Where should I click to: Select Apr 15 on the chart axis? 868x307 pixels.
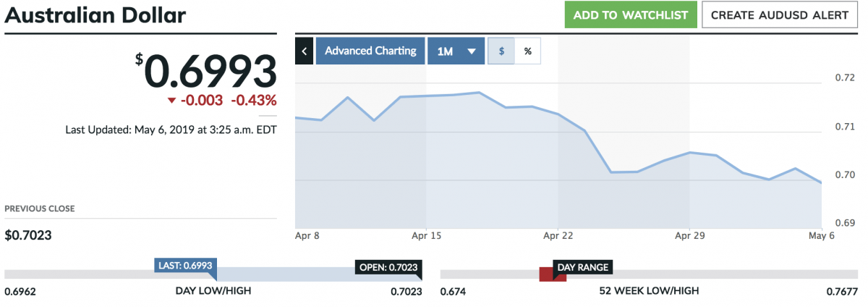(x=425, y=236)
